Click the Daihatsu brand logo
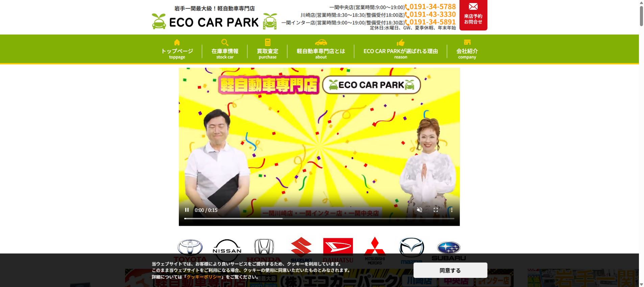The width and height of the screenshot is (644, 287). (x=338, y=250)
